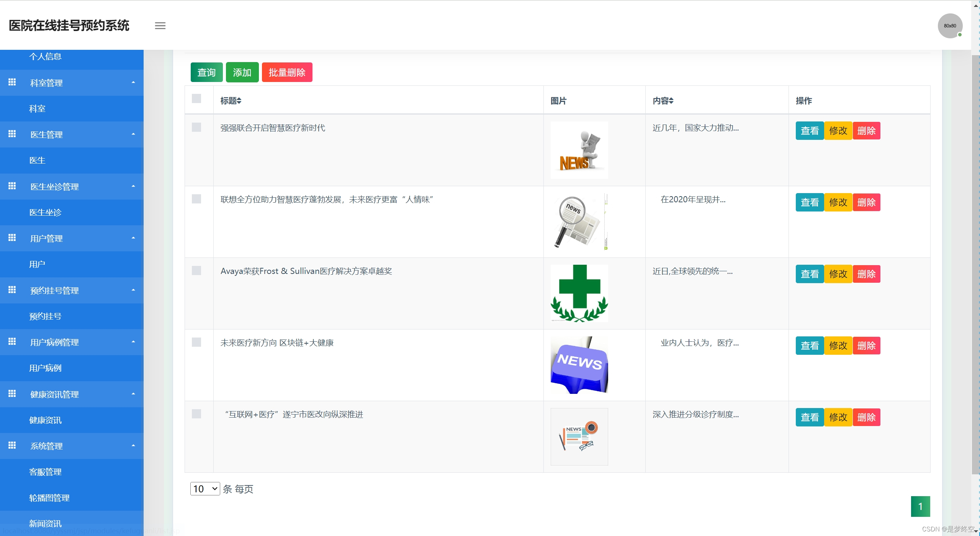980x536 pixels.
Task: Delete the 未来医疗新方向 区块链+大健康 entry
Action: (867, 346)
